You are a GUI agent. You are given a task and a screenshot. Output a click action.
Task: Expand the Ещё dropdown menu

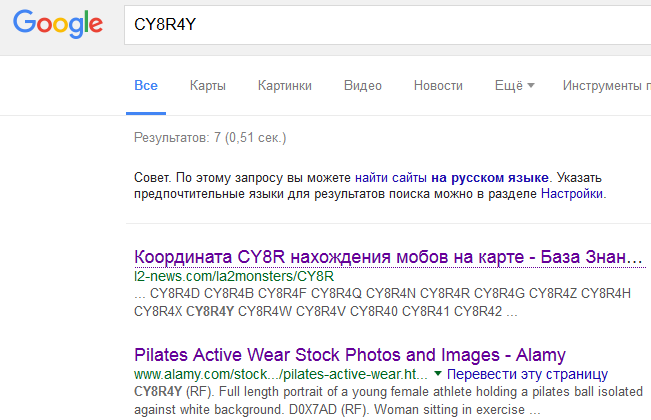click(514, 85)
